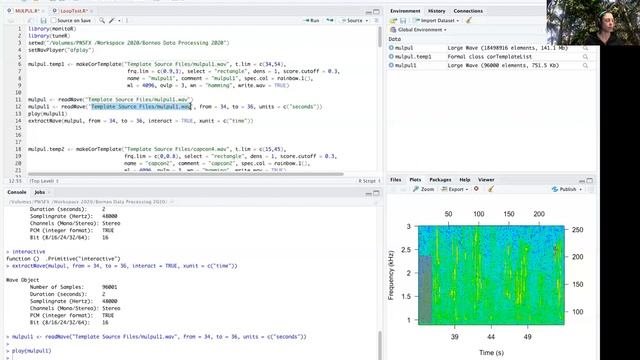Open the R Script file type selector
Image resolution: width=640 pixels, height=360 pixels.
pyautogui.click(x=369, y=181)
